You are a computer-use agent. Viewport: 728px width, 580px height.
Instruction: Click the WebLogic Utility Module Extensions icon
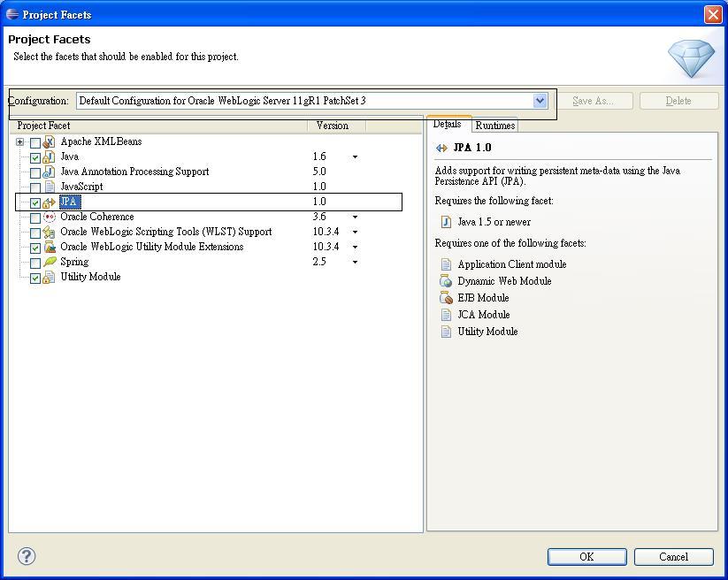[x=50, y=247]
